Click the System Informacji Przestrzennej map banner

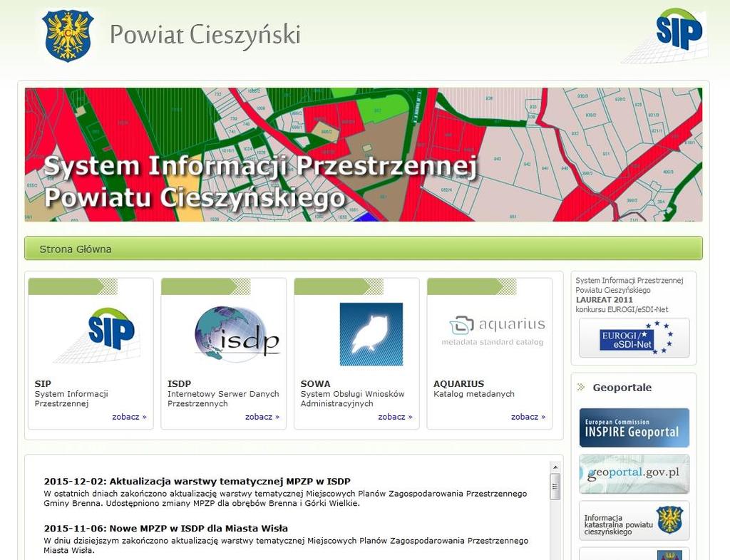(364, 155)
